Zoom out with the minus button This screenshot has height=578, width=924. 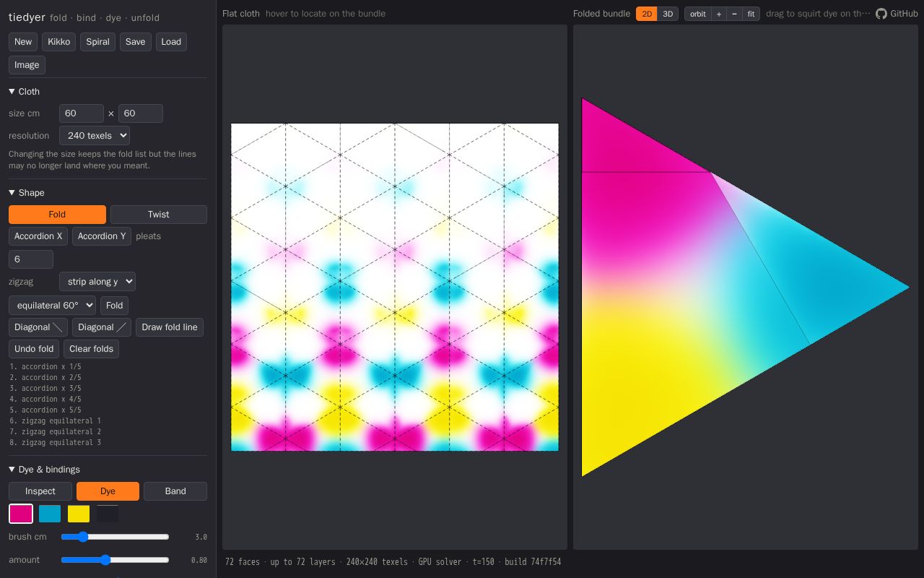click(734, 14)
